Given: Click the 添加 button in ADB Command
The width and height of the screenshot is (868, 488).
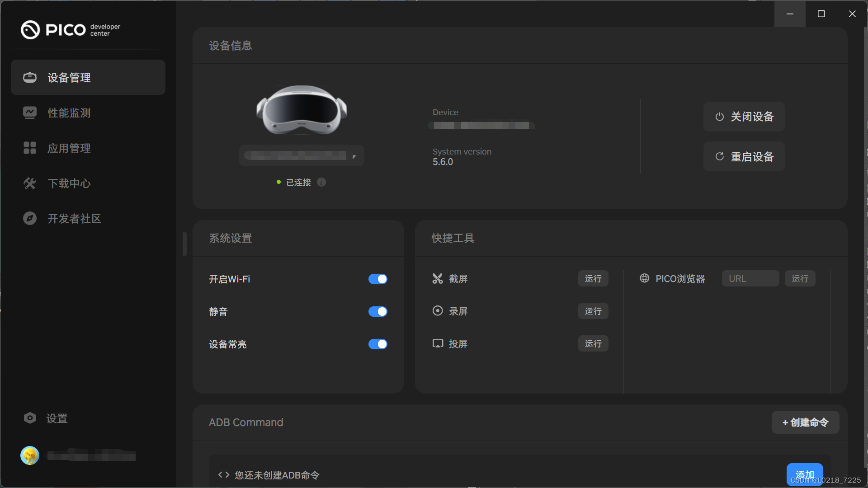Looking at the screenshot, I should point(805,474).
